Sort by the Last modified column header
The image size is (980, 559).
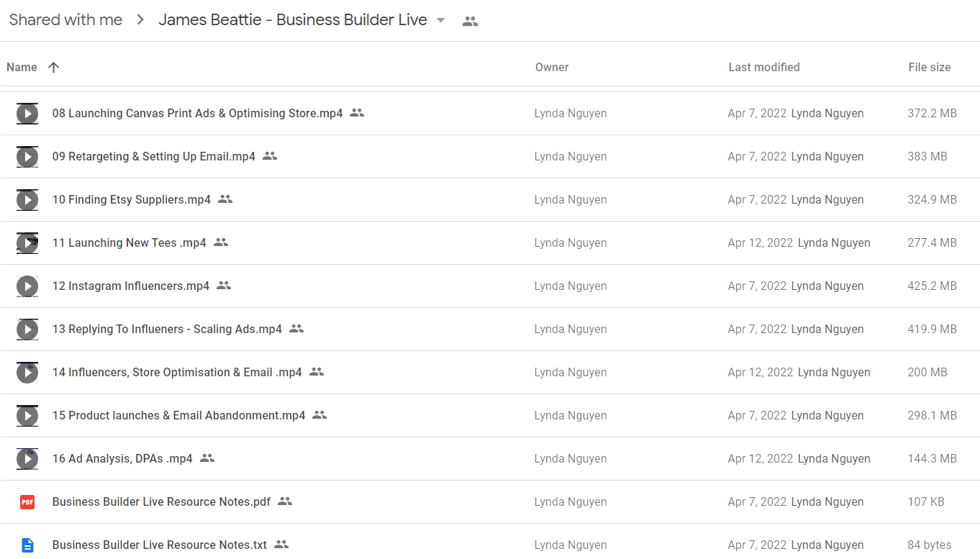[x=764, y=67]
